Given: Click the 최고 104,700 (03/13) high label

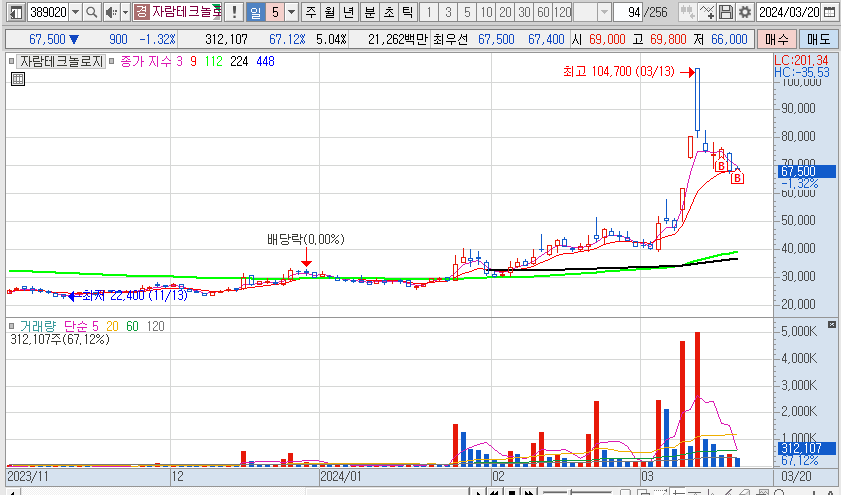Looking at the screenshot, I should (618, 72).
